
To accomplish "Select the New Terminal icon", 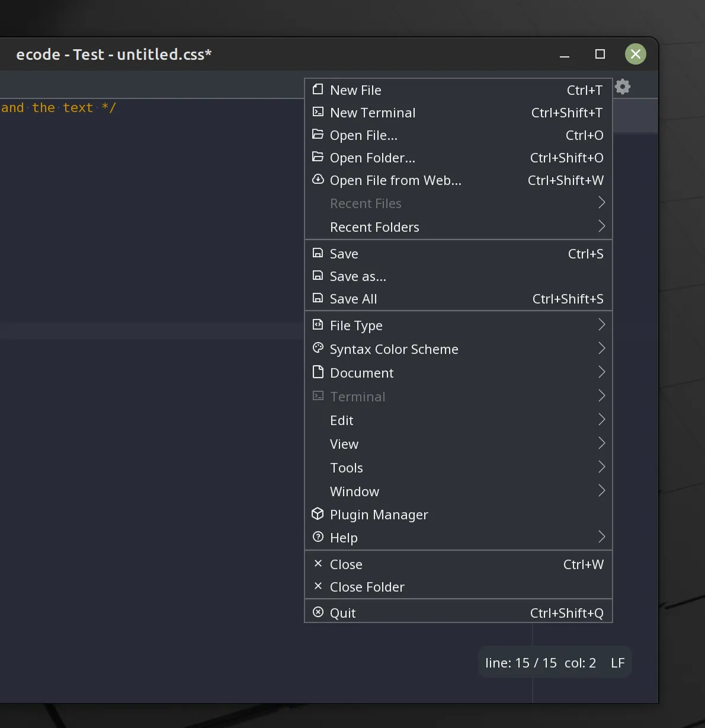I will (x=318, y=112).
